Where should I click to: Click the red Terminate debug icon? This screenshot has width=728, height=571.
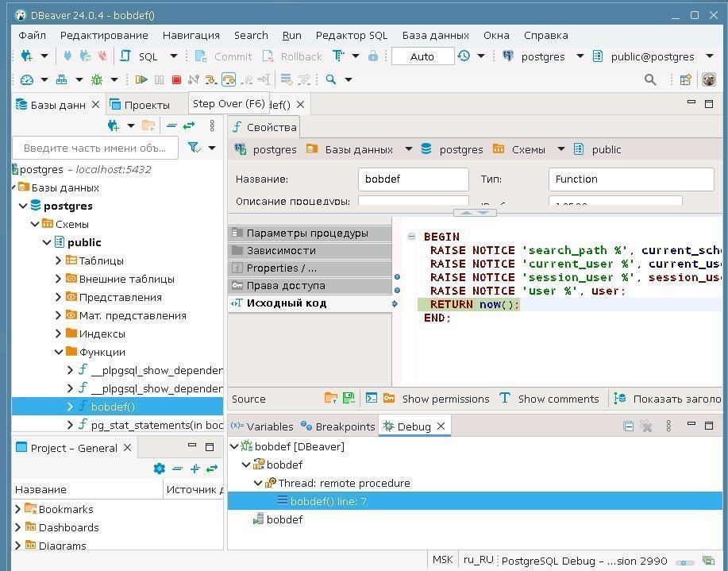(x=176, y=79)
